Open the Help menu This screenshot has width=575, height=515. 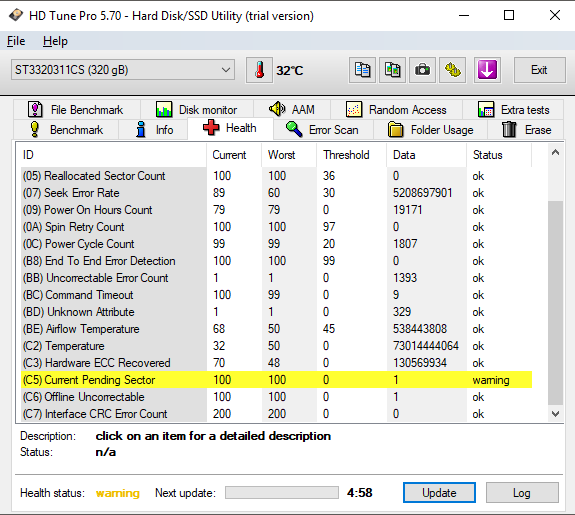pos(55,41)
